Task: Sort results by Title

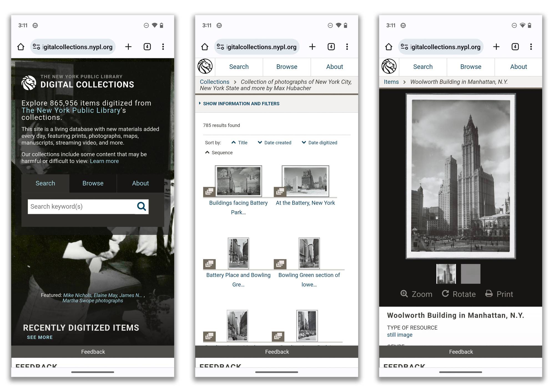Action: [239, 142]
